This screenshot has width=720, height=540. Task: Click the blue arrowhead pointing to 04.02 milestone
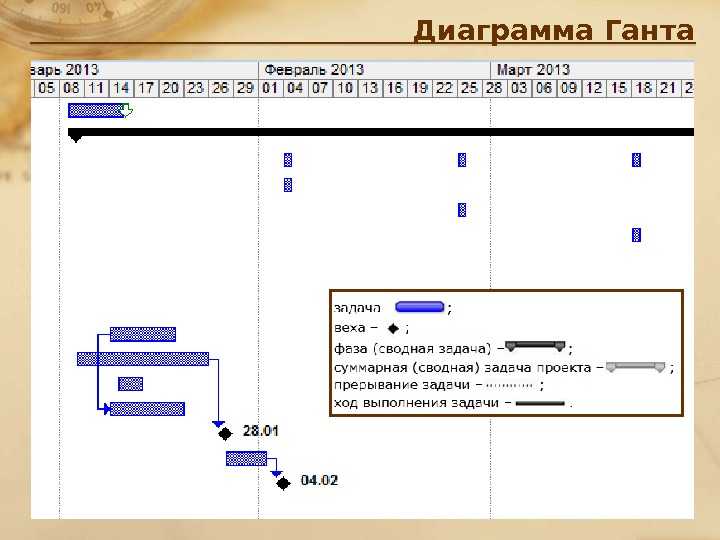276,473
